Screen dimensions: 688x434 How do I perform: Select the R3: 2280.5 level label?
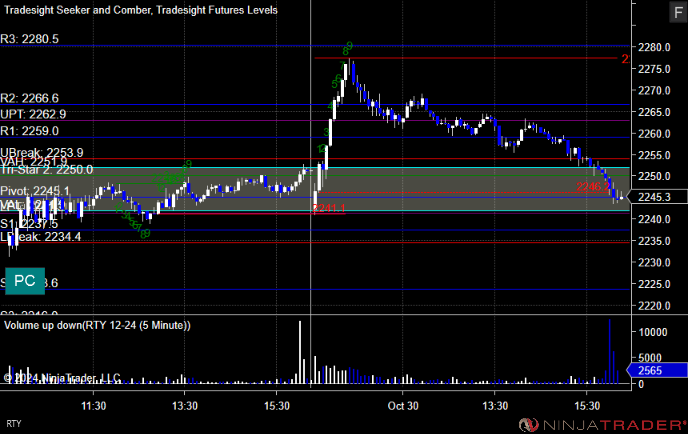coord(29,39)
